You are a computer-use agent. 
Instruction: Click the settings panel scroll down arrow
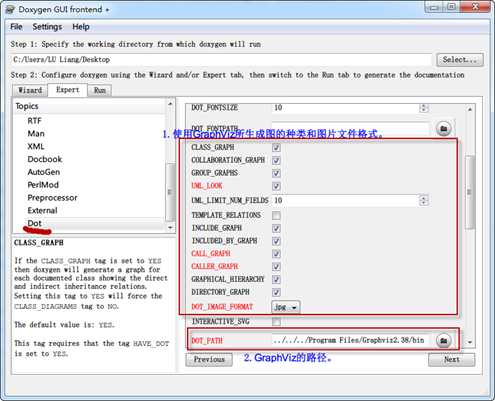[470, 342]
